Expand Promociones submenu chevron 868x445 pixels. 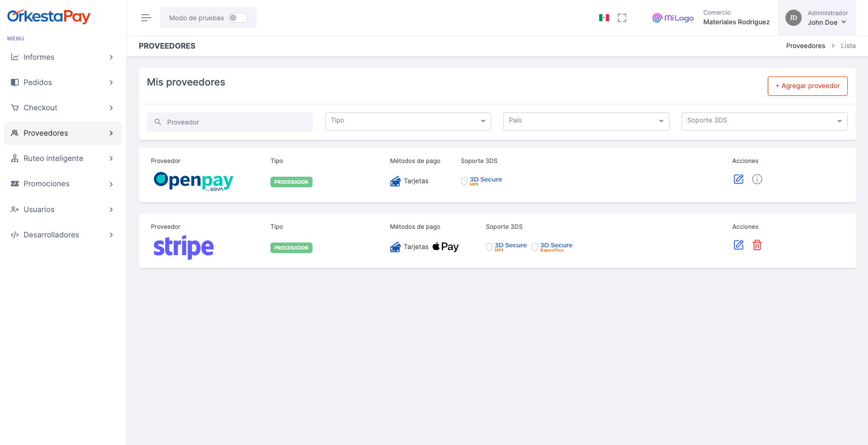click(x=111, y=184)
